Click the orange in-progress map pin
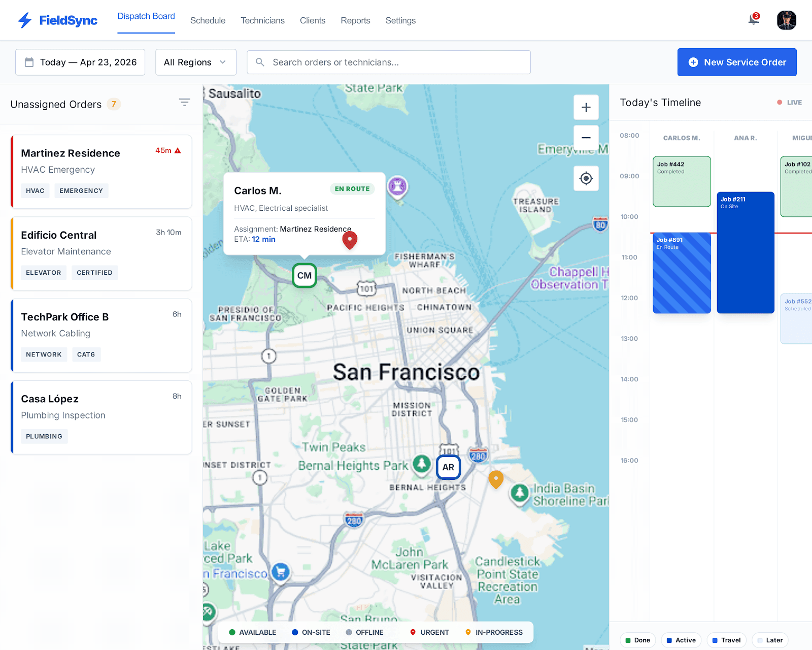812x650 pixels. 496,478
